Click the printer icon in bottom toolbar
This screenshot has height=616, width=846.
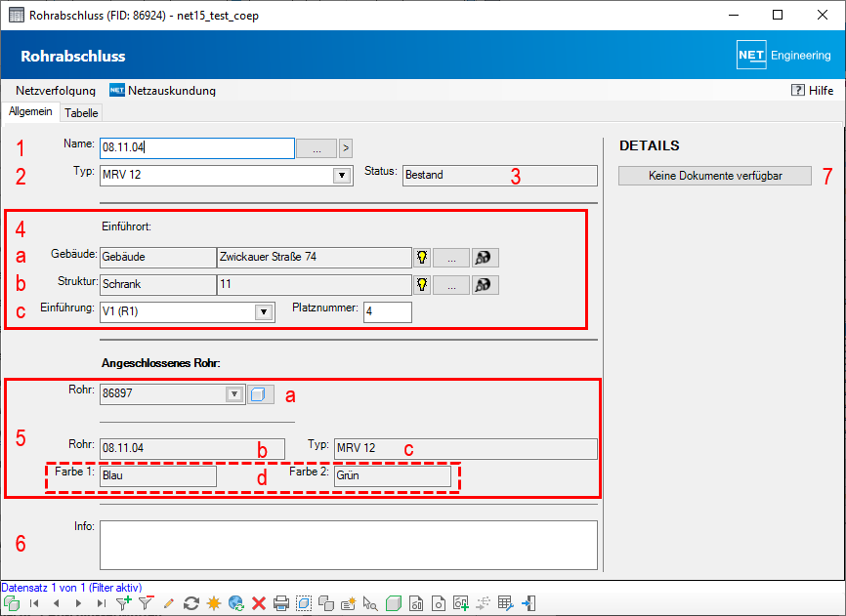[x=281, y=604]
